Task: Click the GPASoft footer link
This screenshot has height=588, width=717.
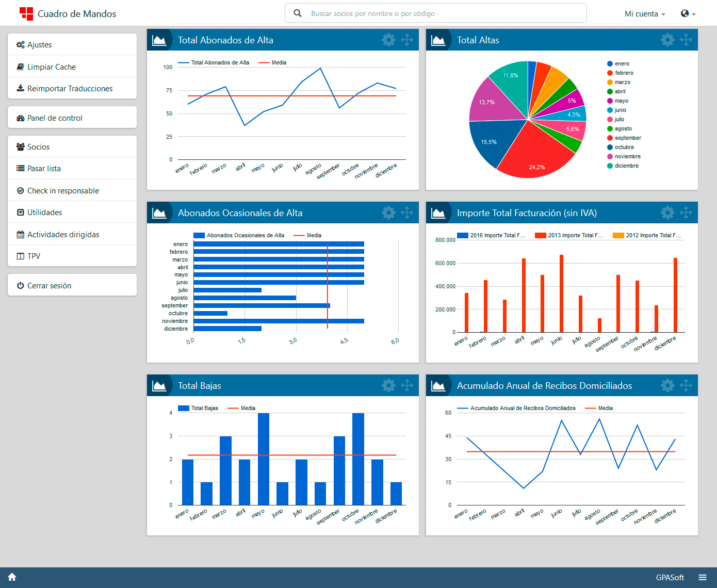Action: tap(670, 577)
